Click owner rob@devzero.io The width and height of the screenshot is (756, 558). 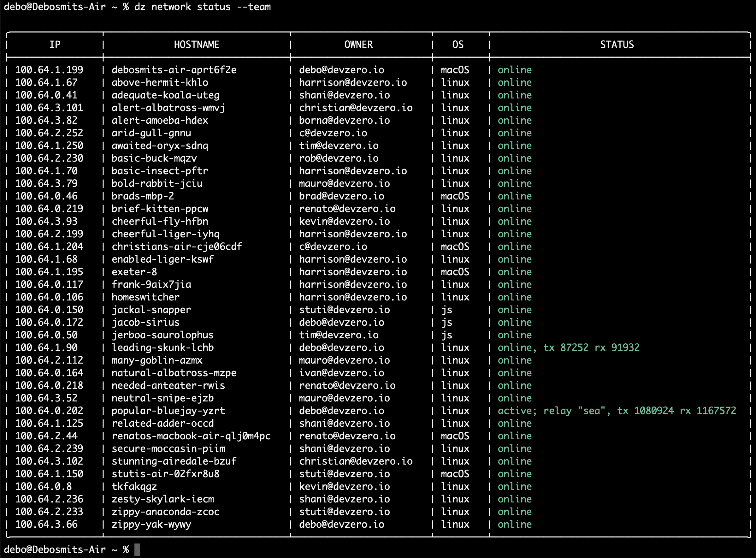(339, 158)
